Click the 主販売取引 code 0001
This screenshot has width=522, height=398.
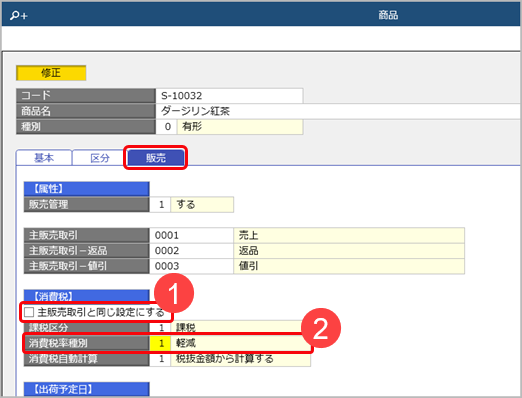point(191,235)
